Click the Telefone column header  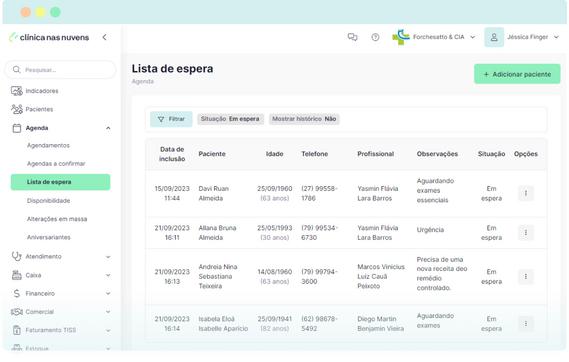coord(315,154)
